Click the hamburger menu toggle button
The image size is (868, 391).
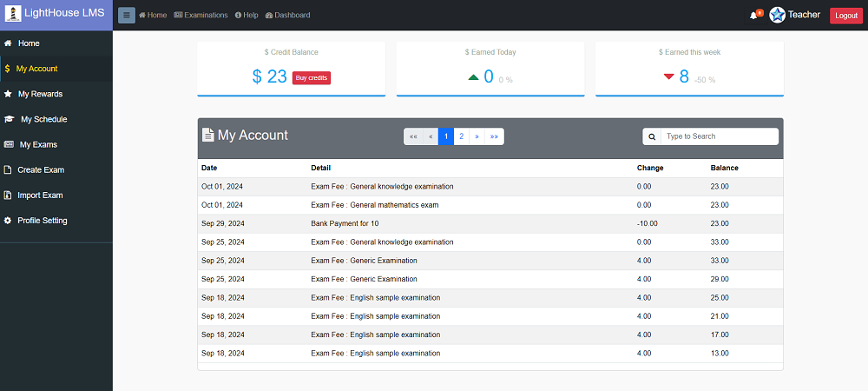click(x=127, y=15)
